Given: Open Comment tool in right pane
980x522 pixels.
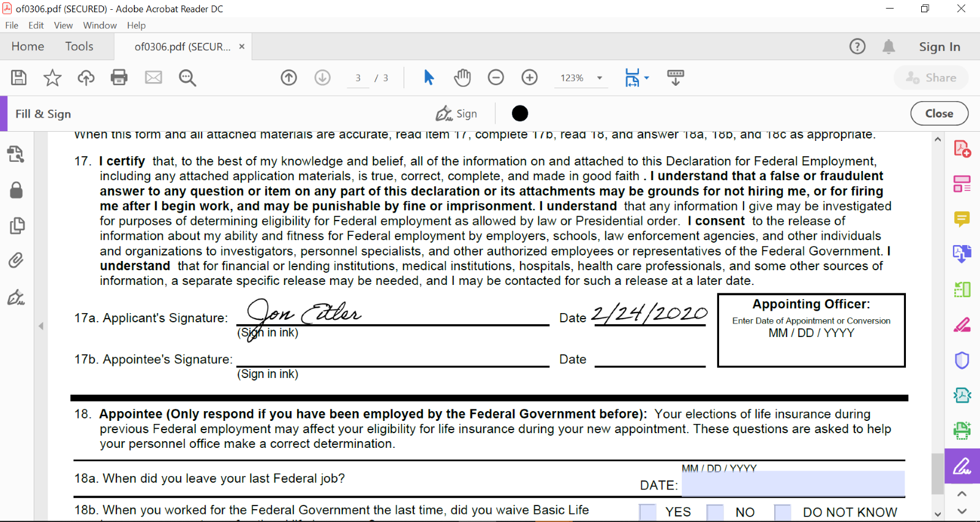Looking at the screenshot, I should pyautogui.click(x=962, y=219).
